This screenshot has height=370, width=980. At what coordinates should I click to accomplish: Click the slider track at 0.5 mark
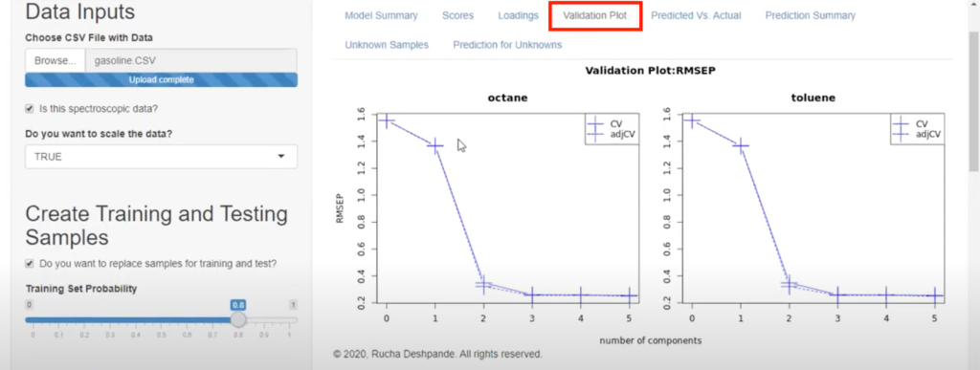(x=161, y=319)
